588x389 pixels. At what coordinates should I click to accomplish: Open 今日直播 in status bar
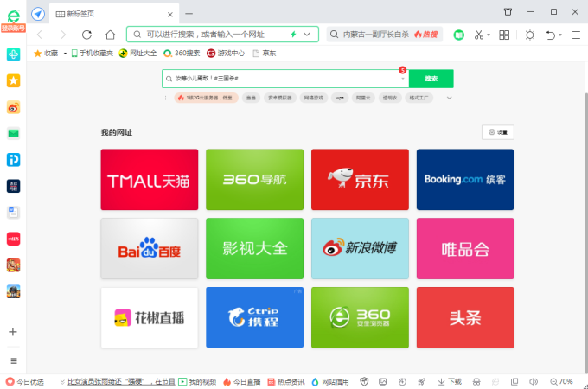tap(242, 382)
